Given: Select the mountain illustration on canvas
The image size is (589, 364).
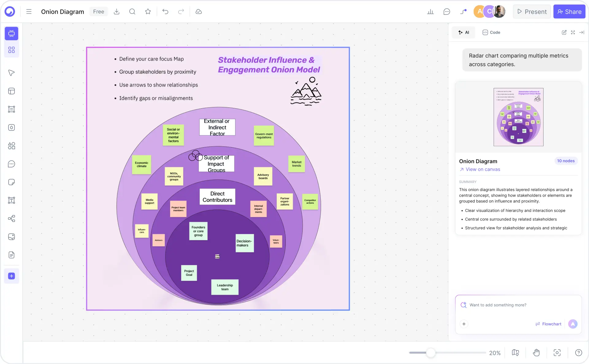Looking at the screenshot, I should click(x=306, y=91).
